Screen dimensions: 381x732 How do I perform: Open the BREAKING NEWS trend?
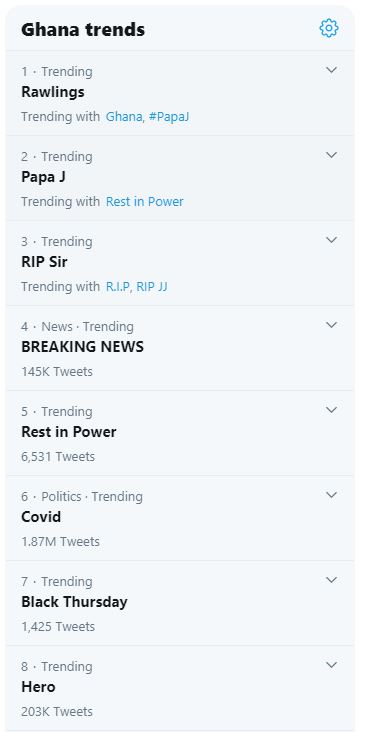(x=83, y=347)
